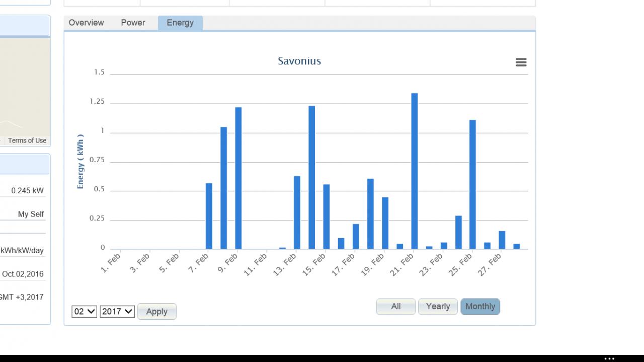Click the 25 Feb energy bar
The height and width of the screenshot is (362, 644).
[473, 185]
